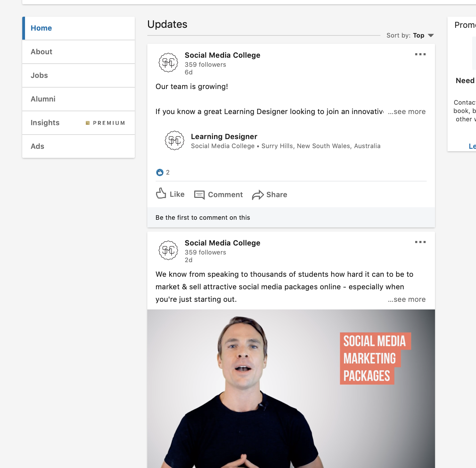Click '359 followers' on the 6d post

click(205, 65)
